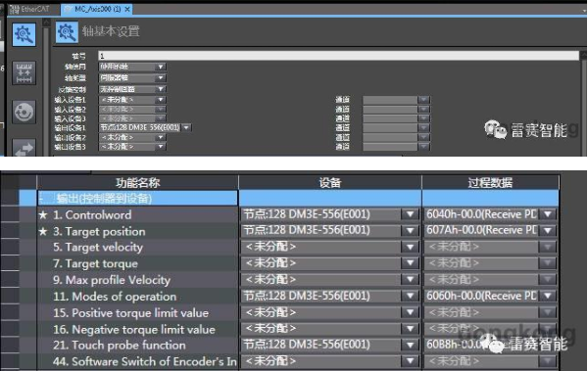This screenshot has height=371, width=588.
Task: Open process data dropdown for Target torque
Action: [x=548, y=263]
